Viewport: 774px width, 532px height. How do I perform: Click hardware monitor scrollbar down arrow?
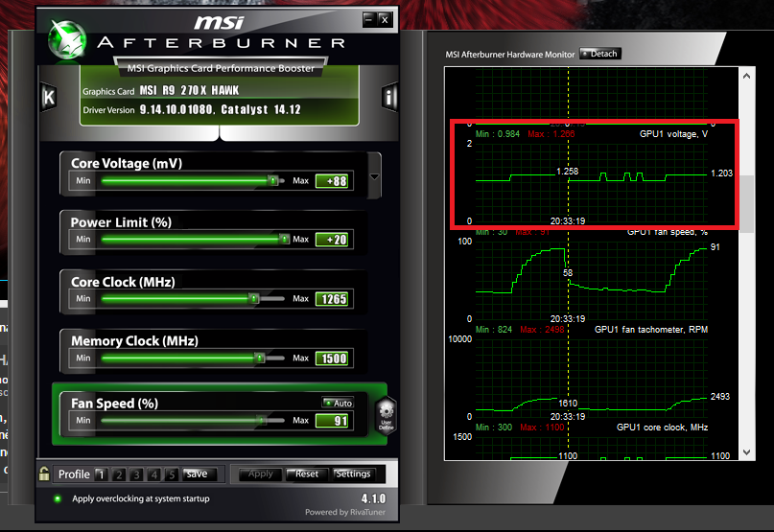tap(746, 452)
